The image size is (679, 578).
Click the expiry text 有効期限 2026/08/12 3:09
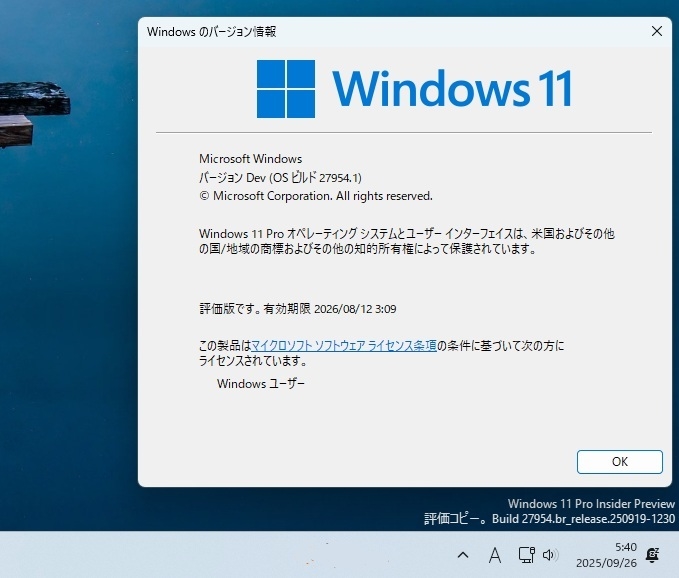[x=330, y=309]
